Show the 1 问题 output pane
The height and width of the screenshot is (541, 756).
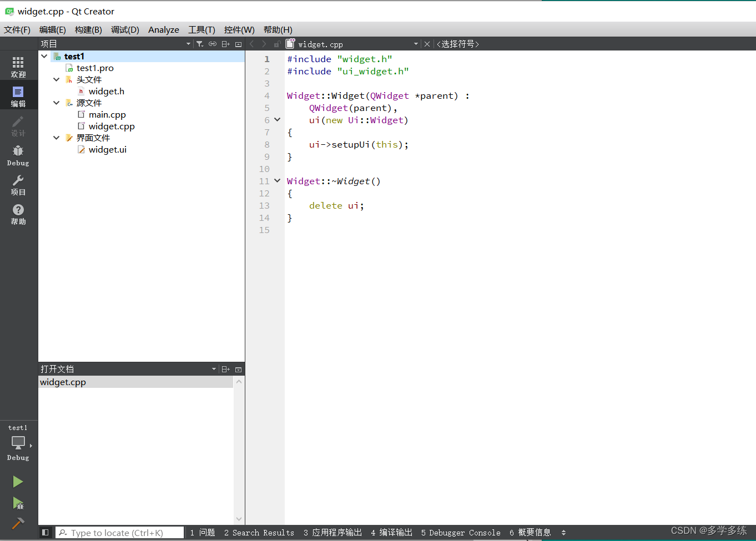[x=203, y=533]
